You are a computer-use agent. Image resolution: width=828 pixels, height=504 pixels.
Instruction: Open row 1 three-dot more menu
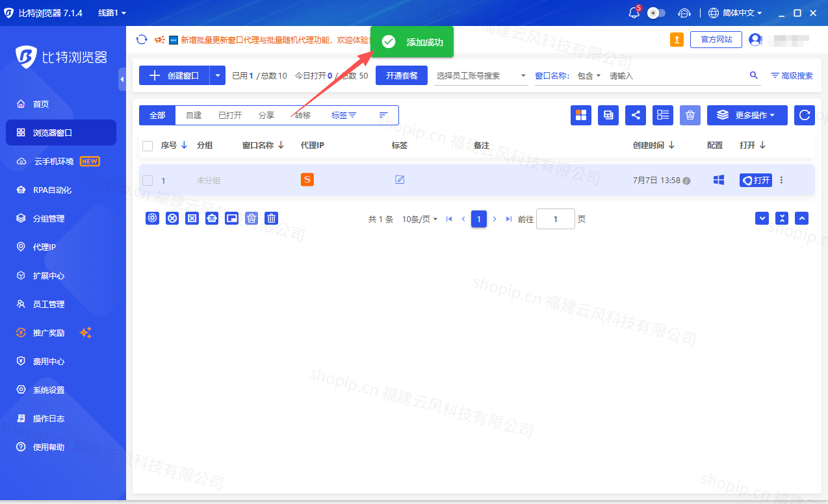pyautogui.click(x=782, y=180)
